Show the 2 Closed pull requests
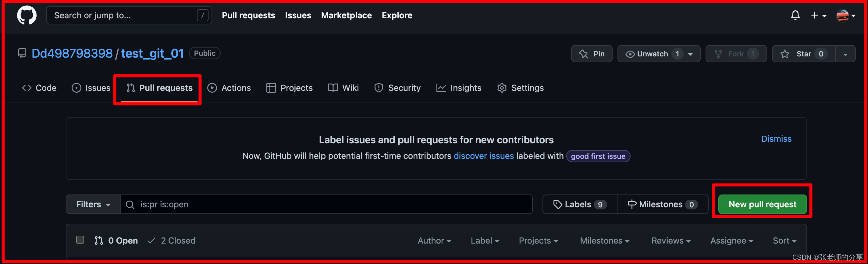The height and width of the screenshot is (264, 868). coord(172,241)
